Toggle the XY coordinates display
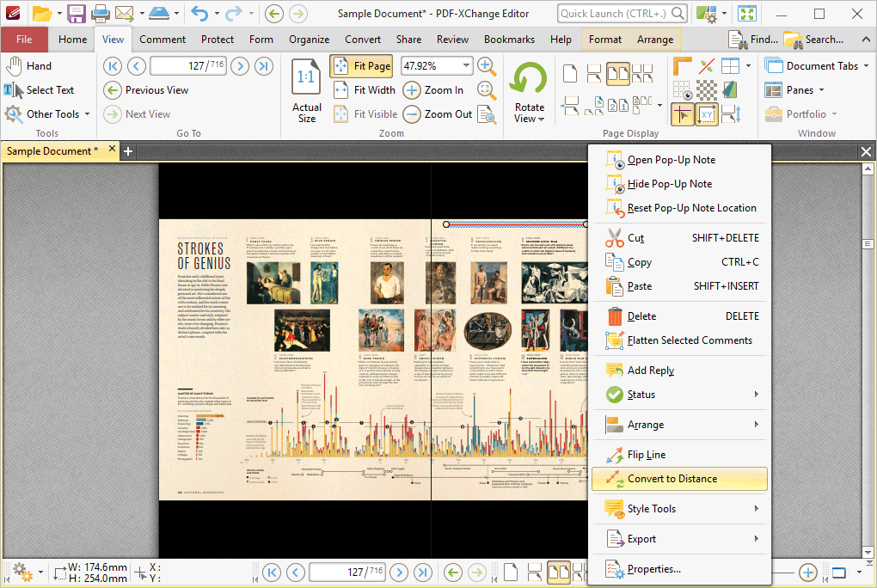This screenshot has height=588, width=877. tap(707, 114)
